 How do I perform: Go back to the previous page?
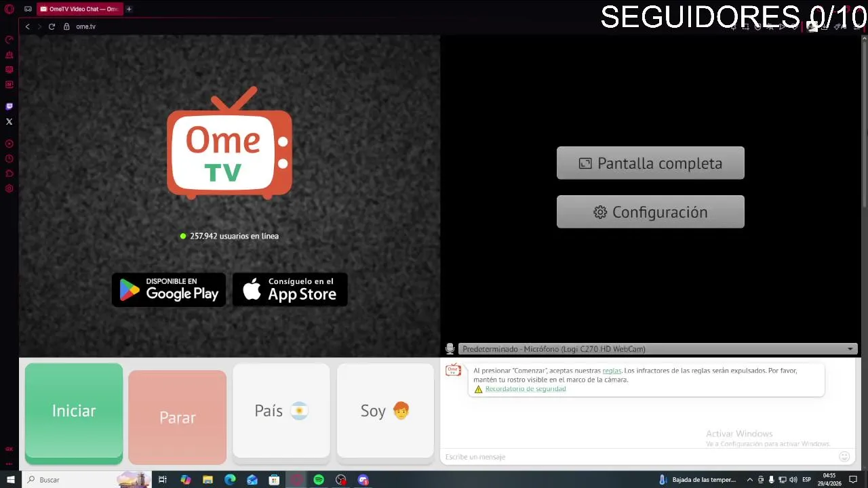coord(27,26)
